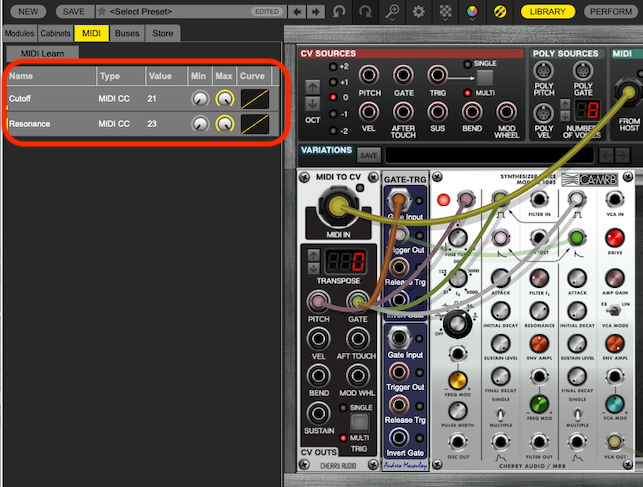Image resolution: width=643 pixels, height=487 pixels.
Task: Click the Resonance value 23
Action: point(152,123)
